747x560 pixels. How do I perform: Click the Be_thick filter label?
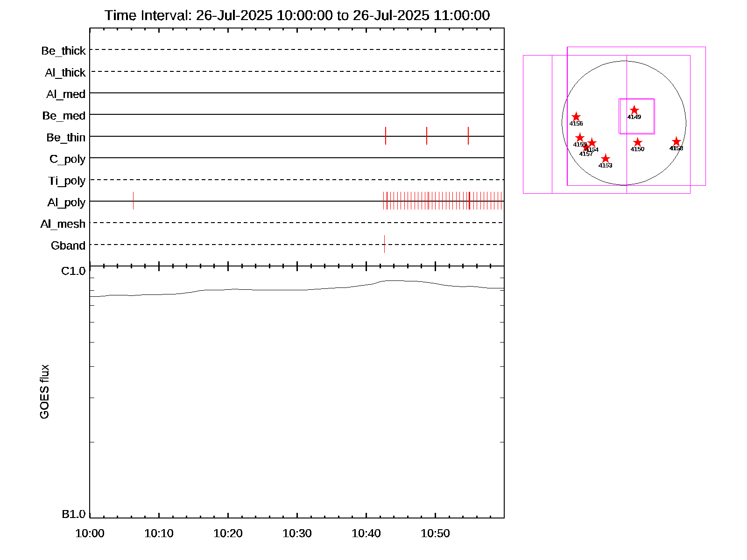[x=63, y=51]
